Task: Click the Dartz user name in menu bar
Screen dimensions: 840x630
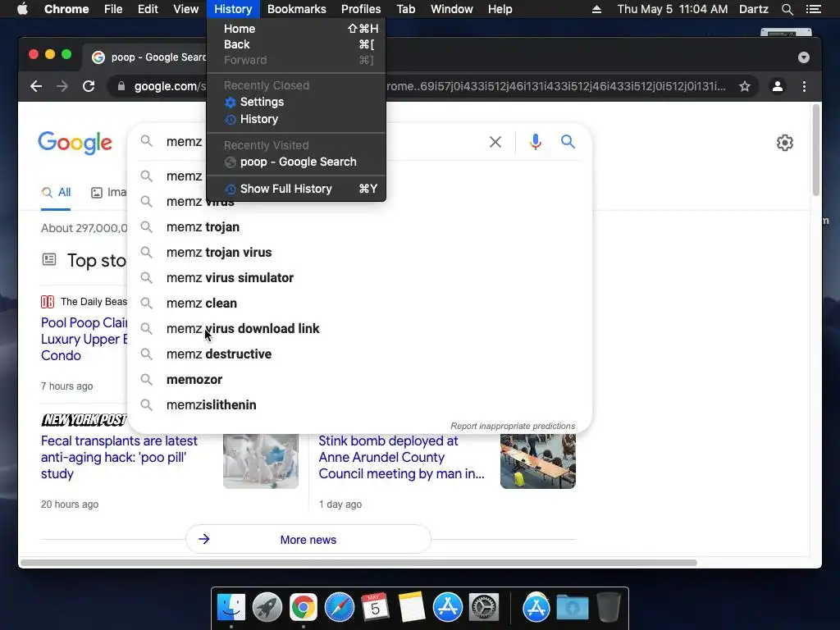Action: [x=753, y=9]
